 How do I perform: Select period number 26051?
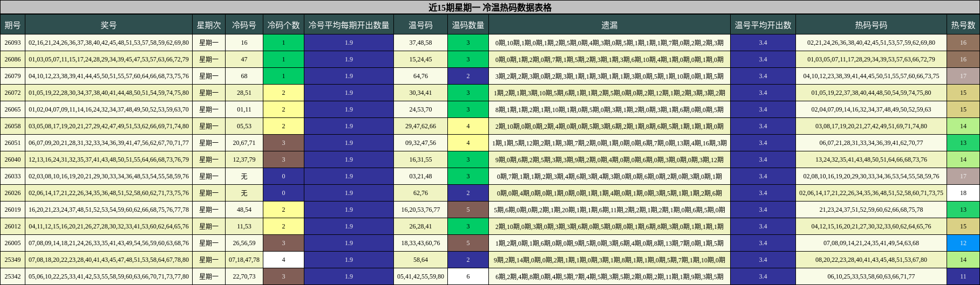[12, 143]
